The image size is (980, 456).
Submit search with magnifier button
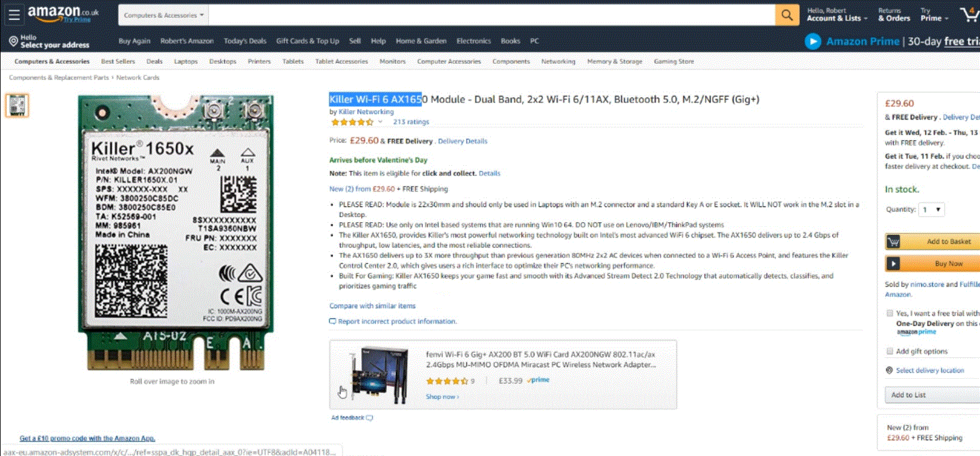click(787, 15)
